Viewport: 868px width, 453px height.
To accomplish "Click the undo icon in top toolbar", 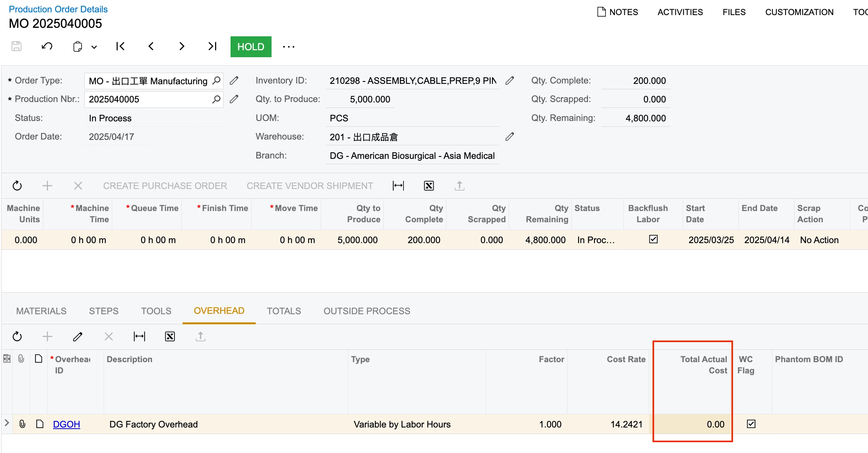I will 47,47.
